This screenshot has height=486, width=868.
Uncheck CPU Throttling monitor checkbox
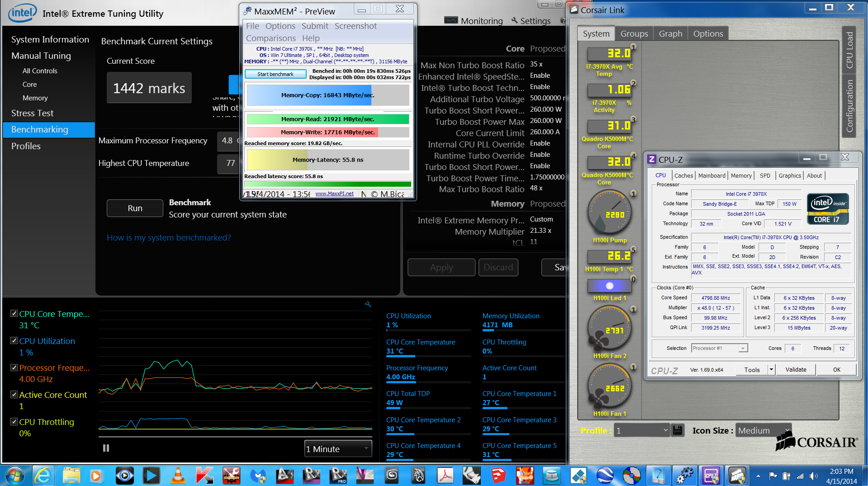[14, 421]
